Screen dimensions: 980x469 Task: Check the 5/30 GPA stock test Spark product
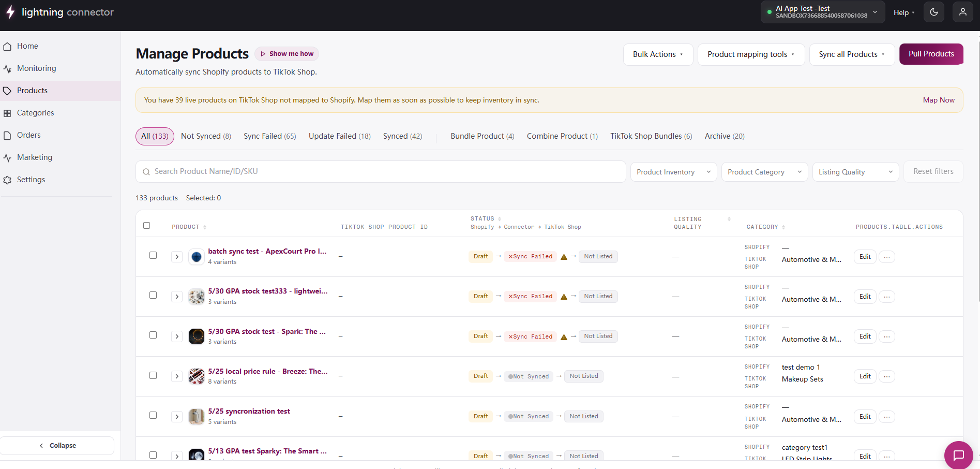153,335
